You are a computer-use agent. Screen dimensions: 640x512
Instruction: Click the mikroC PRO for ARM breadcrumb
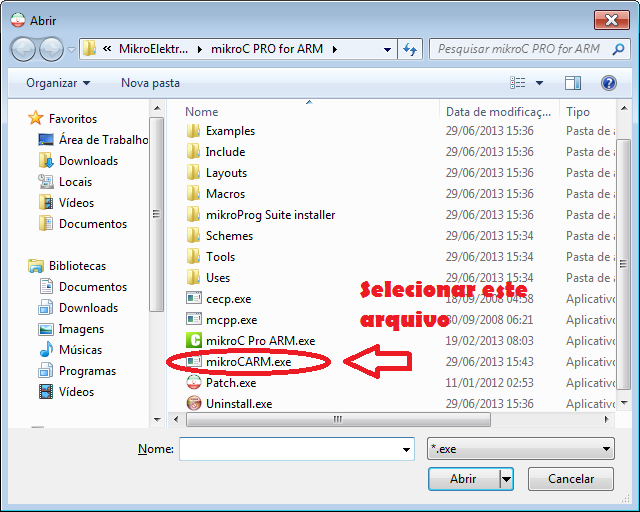[267, 49]
